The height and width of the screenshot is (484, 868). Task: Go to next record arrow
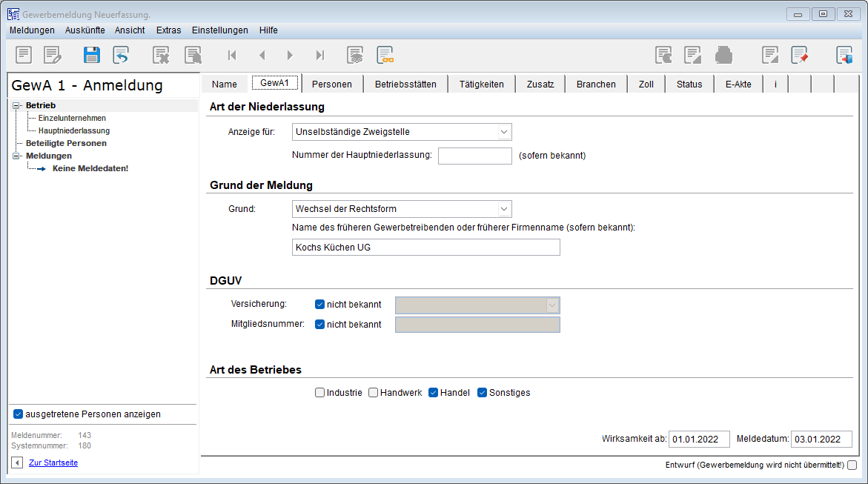(x=290, y=55)
